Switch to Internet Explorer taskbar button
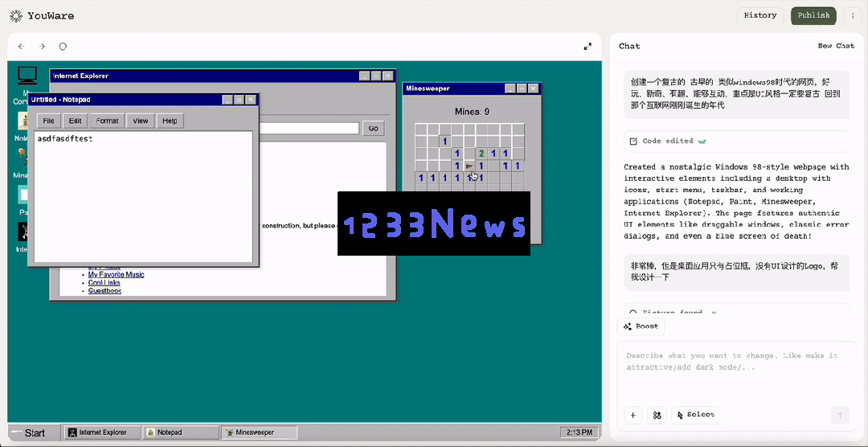The height and width of the screenshot is (447, 868). click(102, 433)
